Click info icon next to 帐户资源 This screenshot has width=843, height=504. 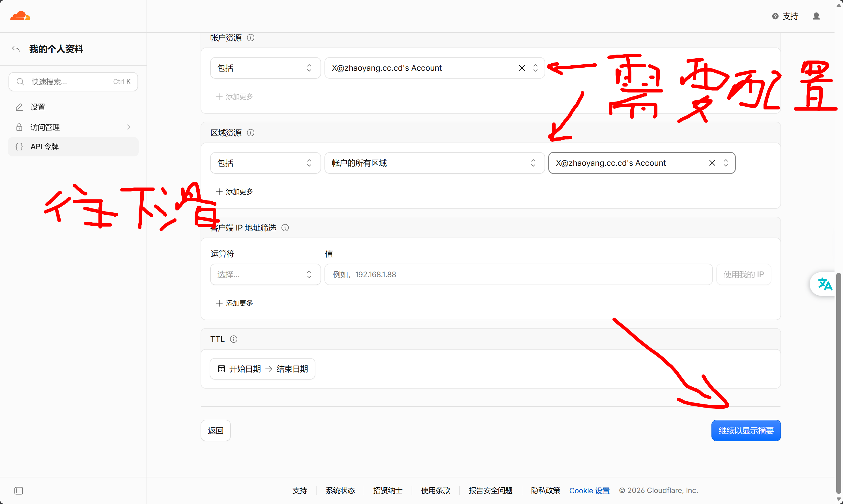(x=251, y=38)
